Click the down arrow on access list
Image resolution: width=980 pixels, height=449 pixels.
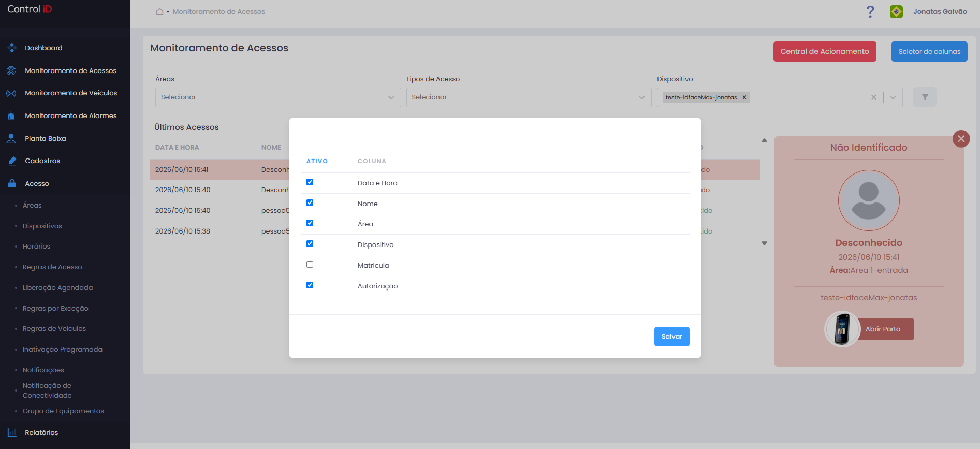[x=764, y=243]
